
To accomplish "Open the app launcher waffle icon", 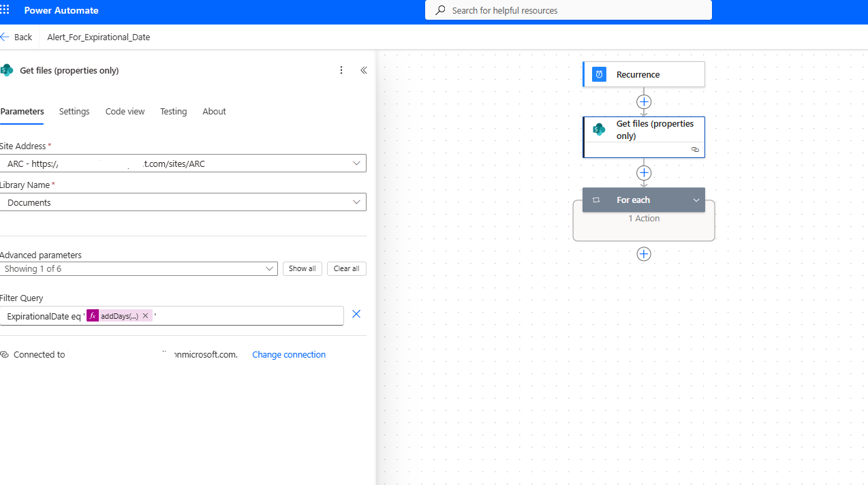I will [x=5, y=10].
